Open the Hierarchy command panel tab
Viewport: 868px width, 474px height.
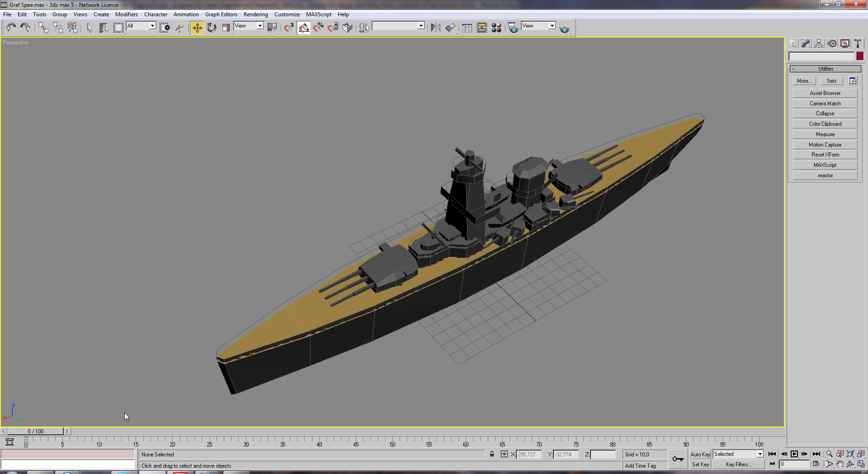(819, 43)
